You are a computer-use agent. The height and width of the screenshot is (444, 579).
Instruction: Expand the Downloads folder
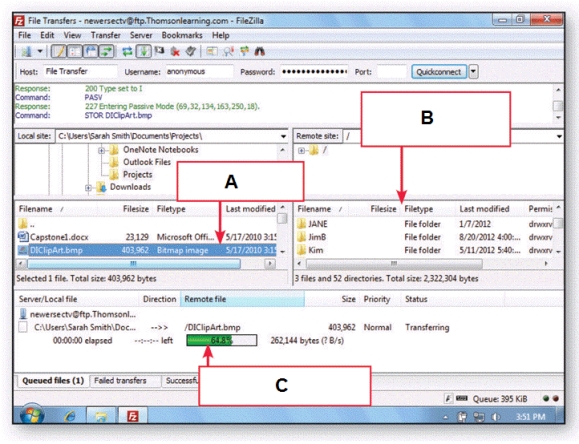coord(88,188)
